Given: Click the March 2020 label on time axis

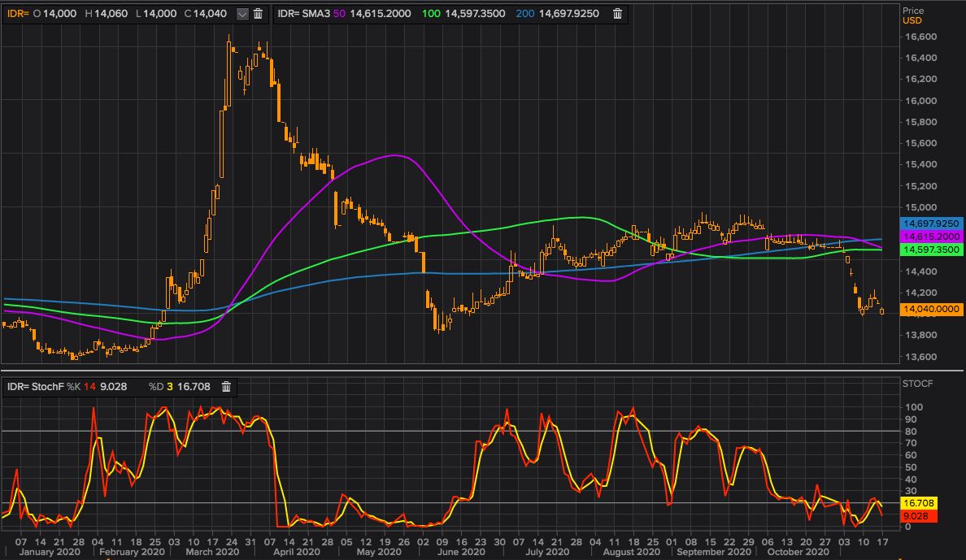Looking at the screenshot, I should (x=212, y=552).
